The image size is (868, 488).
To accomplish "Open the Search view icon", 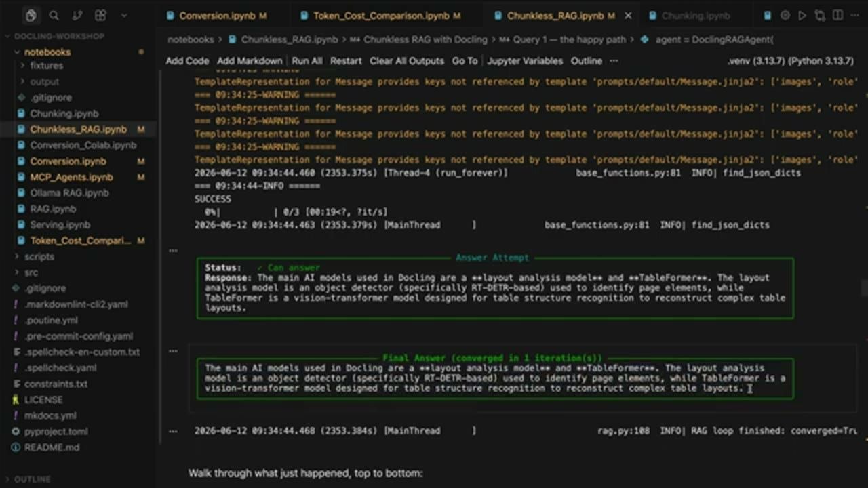I will pyautogui.click(x=54, y=15).
